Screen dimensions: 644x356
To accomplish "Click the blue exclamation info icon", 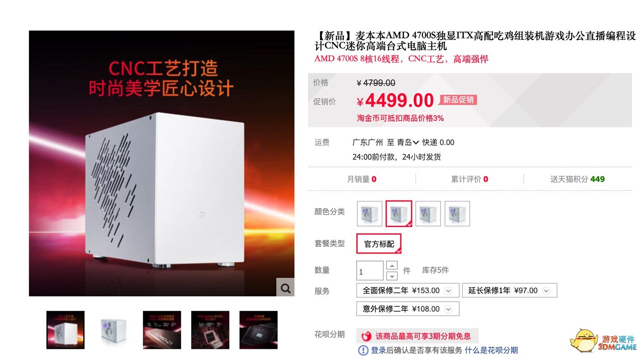I will pyautogui.click(x=363, y=350).
